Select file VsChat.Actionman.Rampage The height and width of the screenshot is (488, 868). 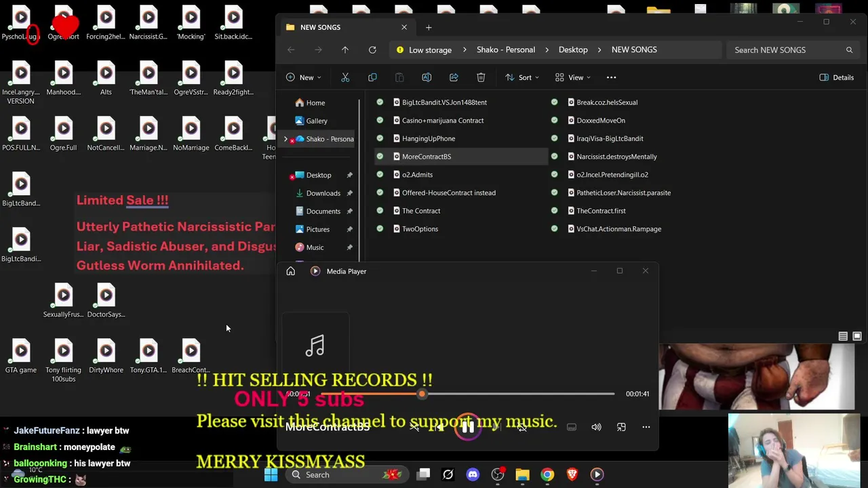click(x=618, y=229)
